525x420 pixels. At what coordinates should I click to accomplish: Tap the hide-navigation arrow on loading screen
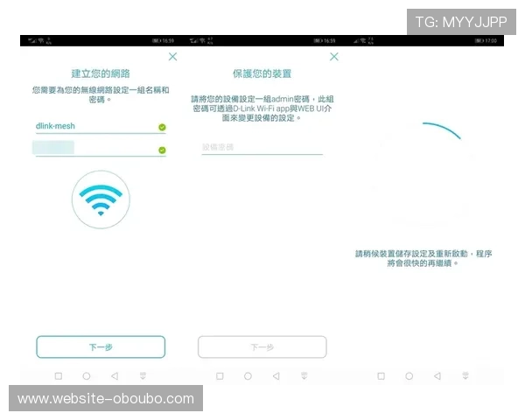tap(465, 375)
